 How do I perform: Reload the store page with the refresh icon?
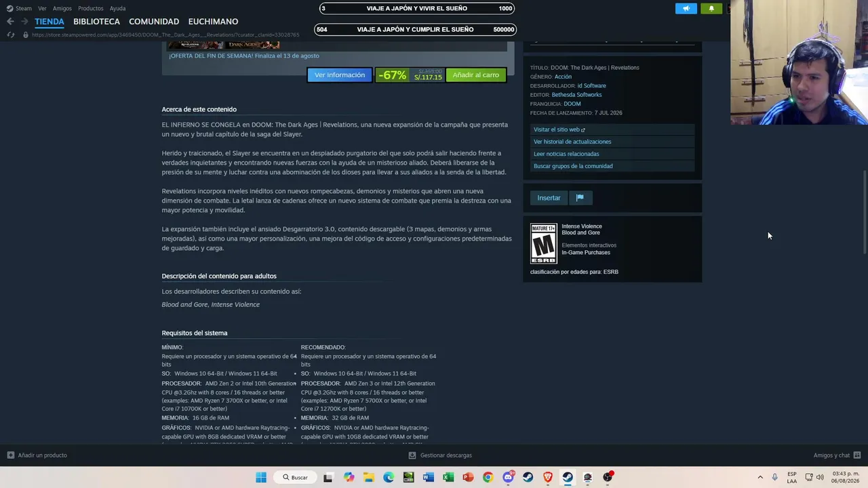pos(10,35)
